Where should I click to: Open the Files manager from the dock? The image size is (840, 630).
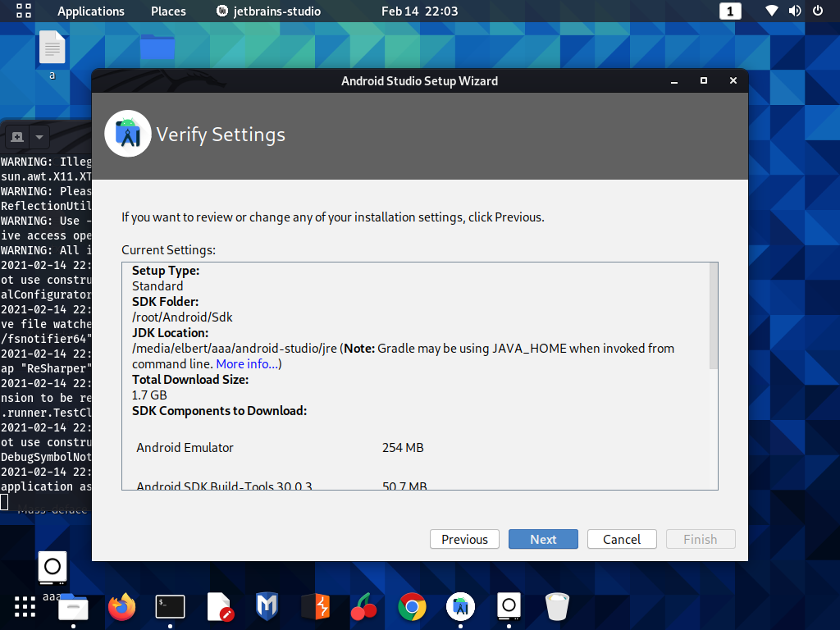[73, 607]
